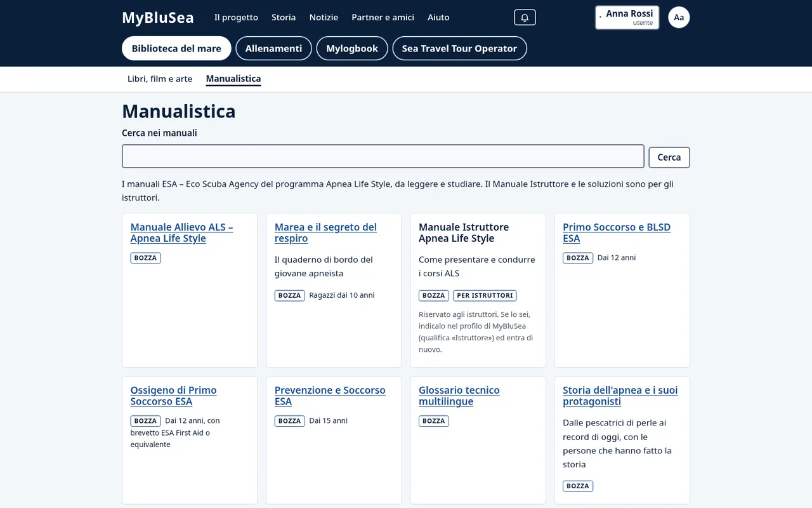Open the Sea Travel Tour Operator section

tap(459, 48)
